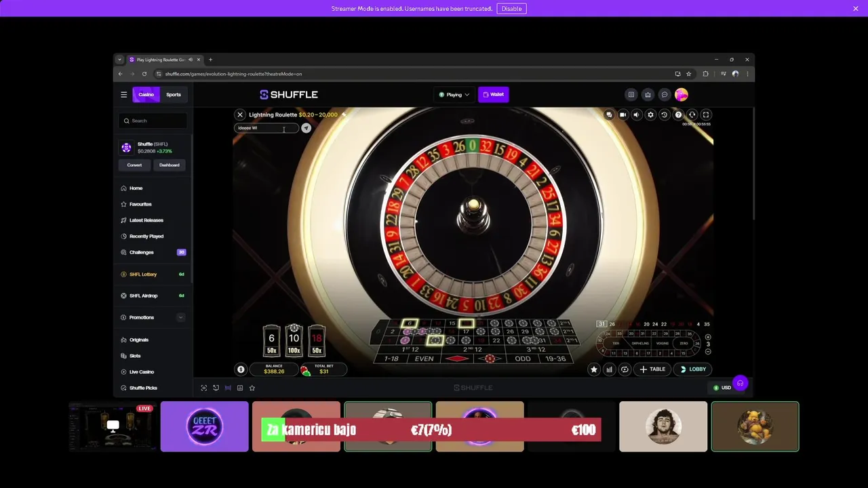The height and width of the screenshot is (488, 868).
Task: Open favourite bets star icon
Action: click(594, 369)
